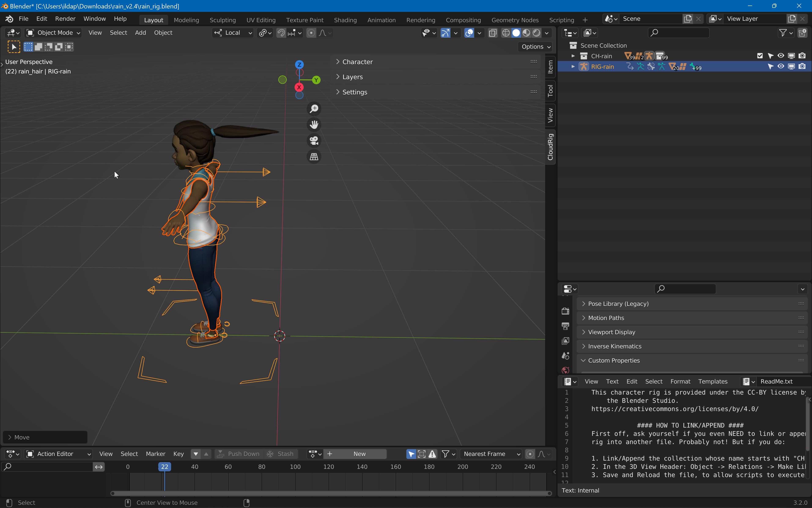Image resolution: width=812 pixels, height=508 pixels.
Task: Click the zoom viewport magnifier icon
Action: 314,109
